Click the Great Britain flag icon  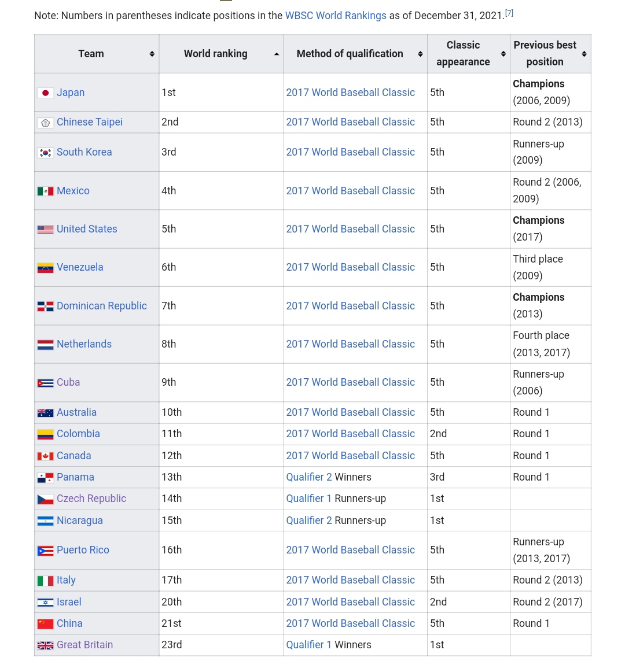tap(45, 645)
